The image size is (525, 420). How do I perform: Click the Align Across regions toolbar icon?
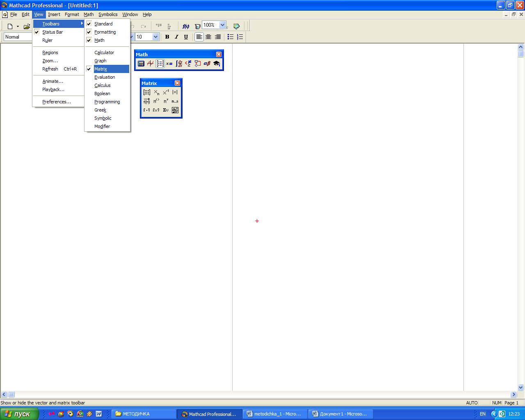(x=159, y=26)
